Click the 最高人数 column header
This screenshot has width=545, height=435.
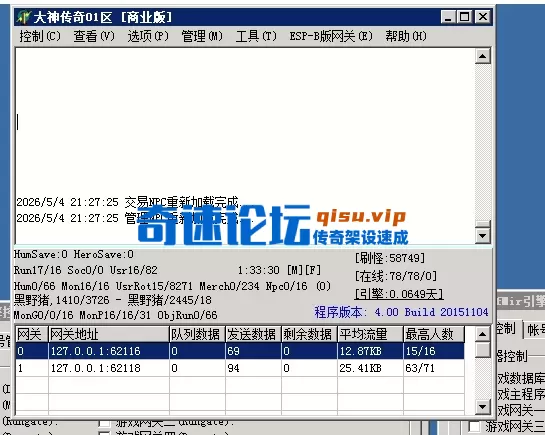(434, 334)
